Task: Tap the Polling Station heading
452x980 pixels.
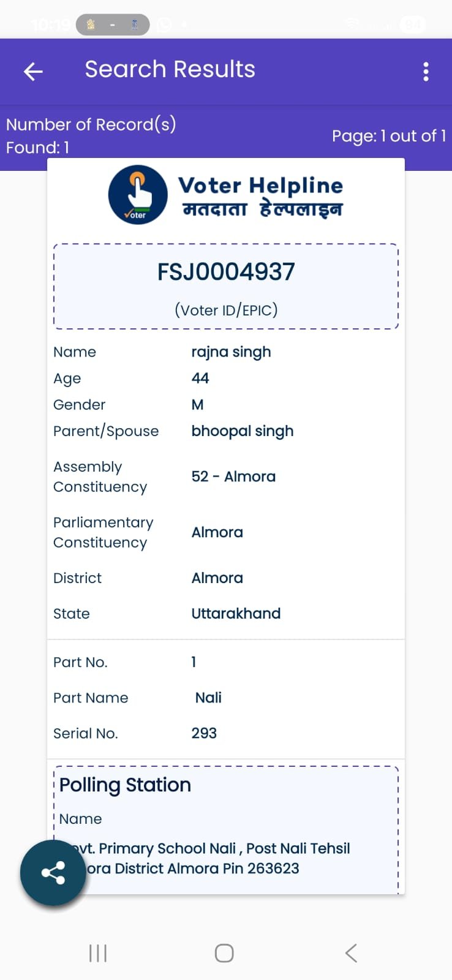Action: click(x=126, y=785)
